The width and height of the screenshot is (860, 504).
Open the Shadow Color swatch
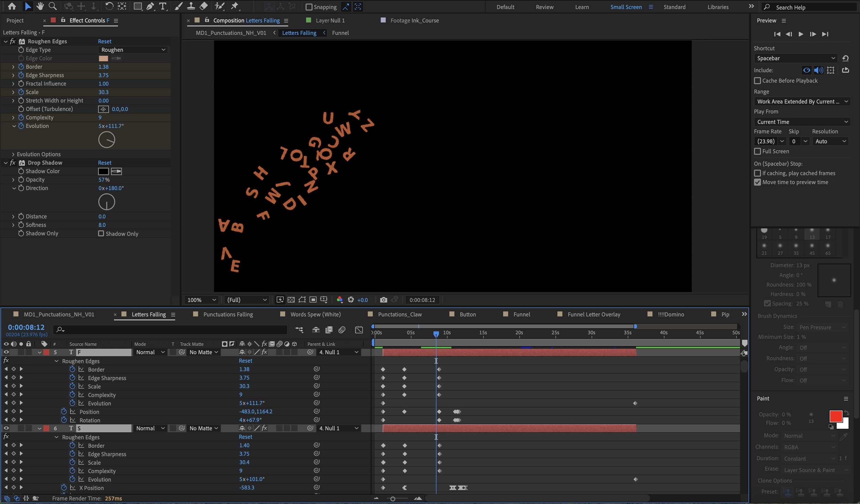tap(103, 171)
